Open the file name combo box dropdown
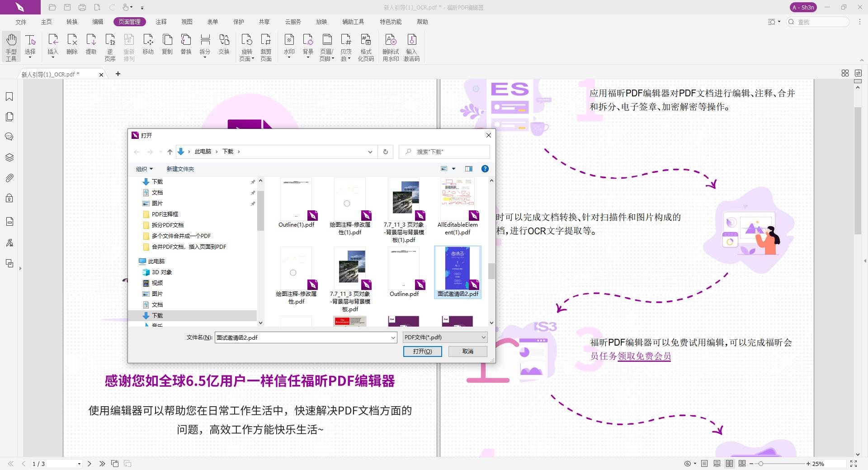 coord(392,337)
